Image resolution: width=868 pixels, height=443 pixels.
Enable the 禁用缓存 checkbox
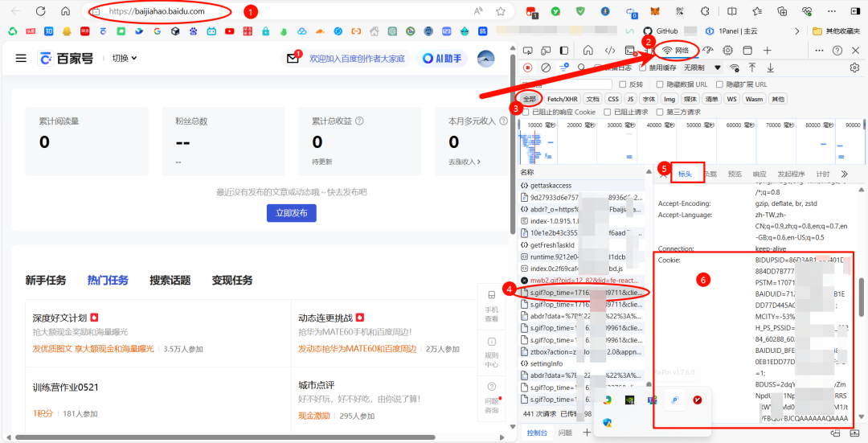642,68
